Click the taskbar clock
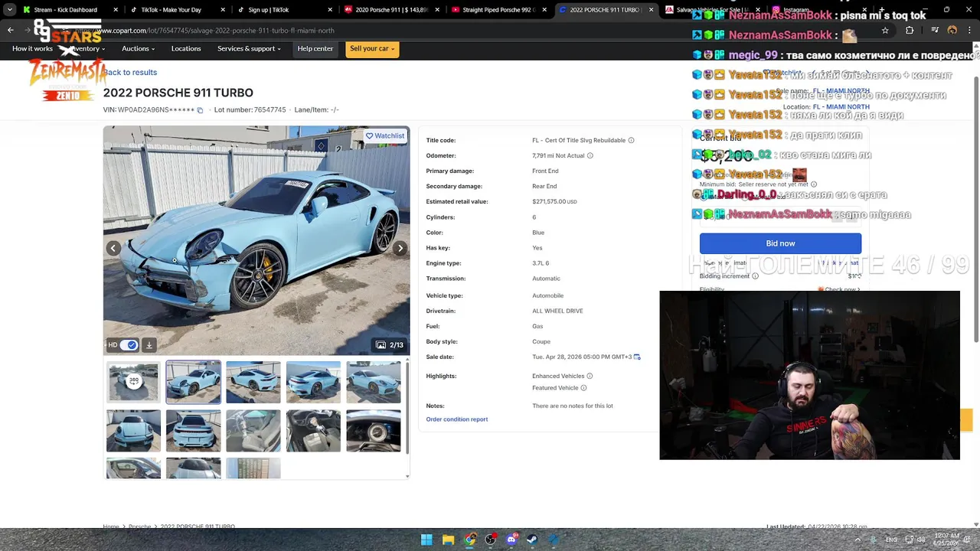The width and height of the screenshot is (980, 551). (947, 540)
